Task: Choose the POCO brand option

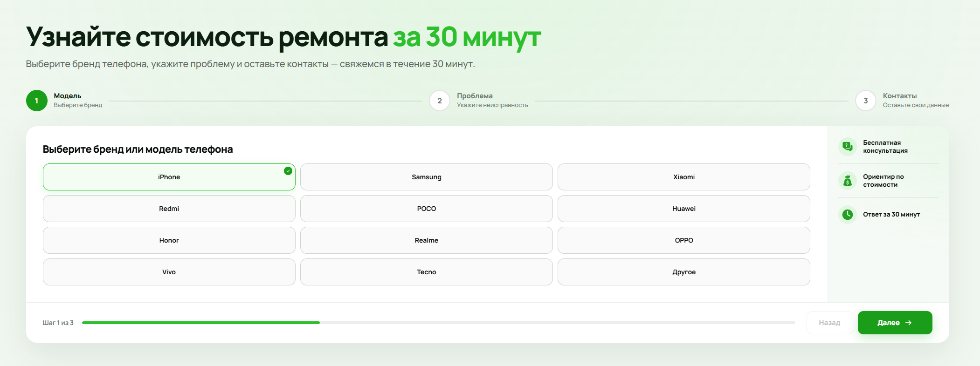Action: pos(426,209)
